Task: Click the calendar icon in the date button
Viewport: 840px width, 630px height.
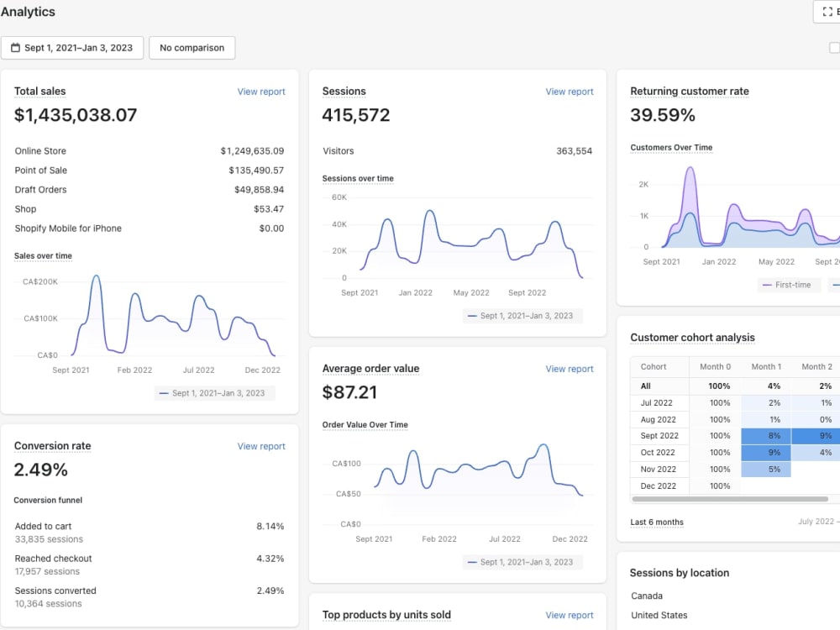Action: tap(15, 48)
